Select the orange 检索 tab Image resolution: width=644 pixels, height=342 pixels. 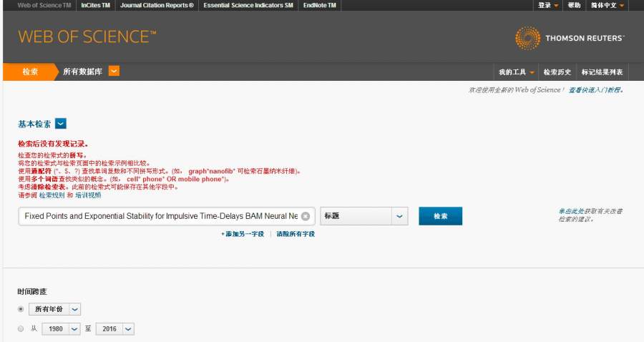click(30, 72)
